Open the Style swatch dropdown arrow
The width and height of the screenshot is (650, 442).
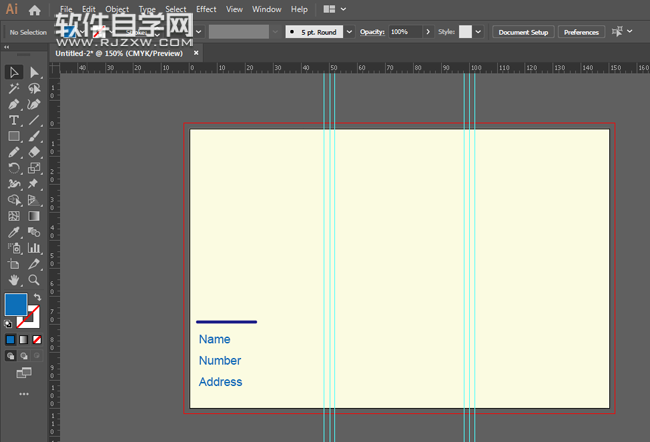(478, 32)
